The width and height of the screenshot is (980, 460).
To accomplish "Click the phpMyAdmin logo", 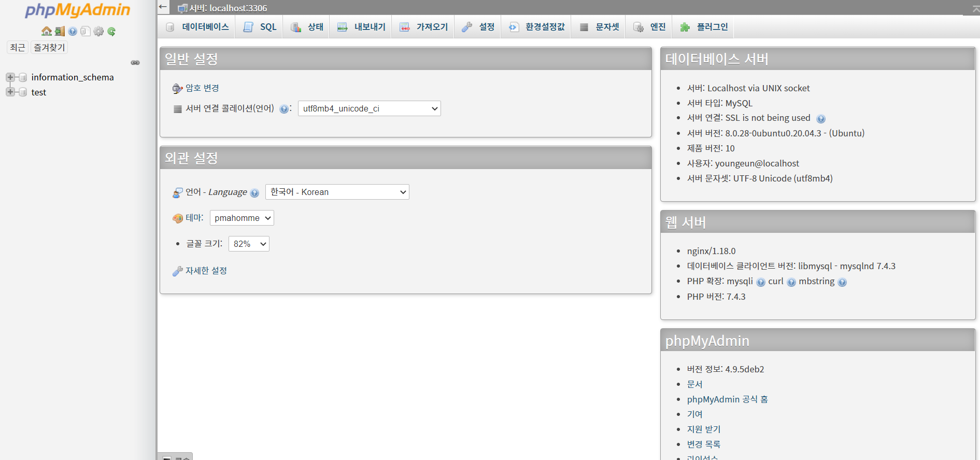I will click(78, 10).
